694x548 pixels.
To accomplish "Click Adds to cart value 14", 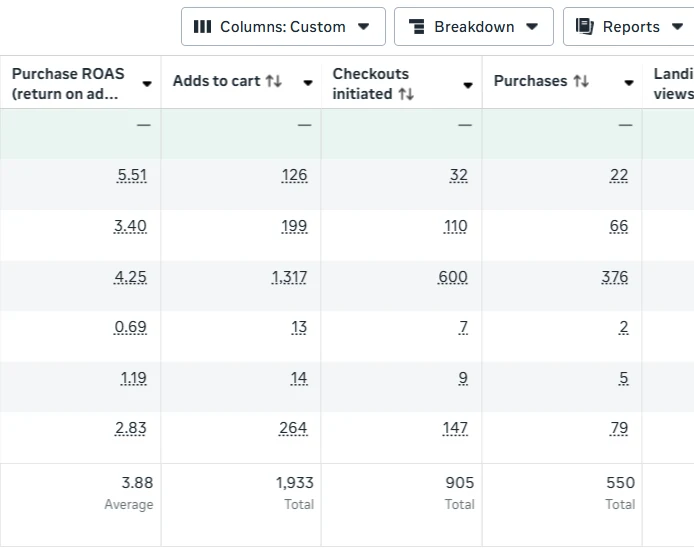I will (299, 378).
